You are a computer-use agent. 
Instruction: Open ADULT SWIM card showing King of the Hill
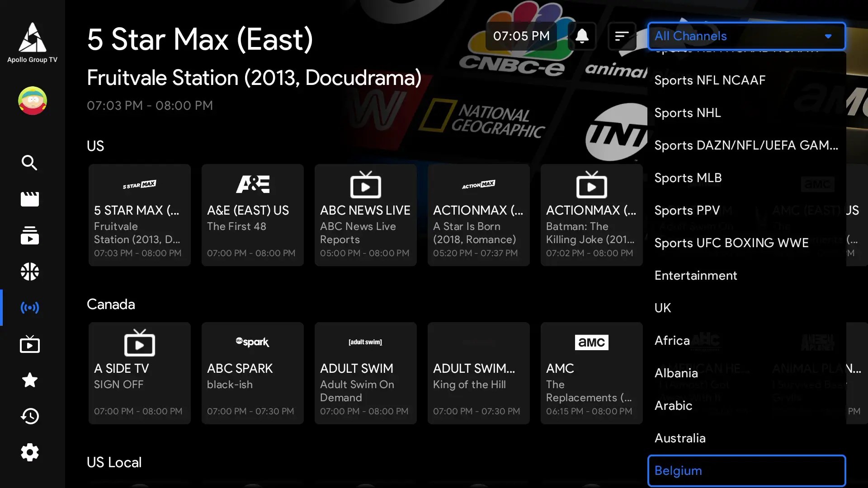click(x=478, y=373)
